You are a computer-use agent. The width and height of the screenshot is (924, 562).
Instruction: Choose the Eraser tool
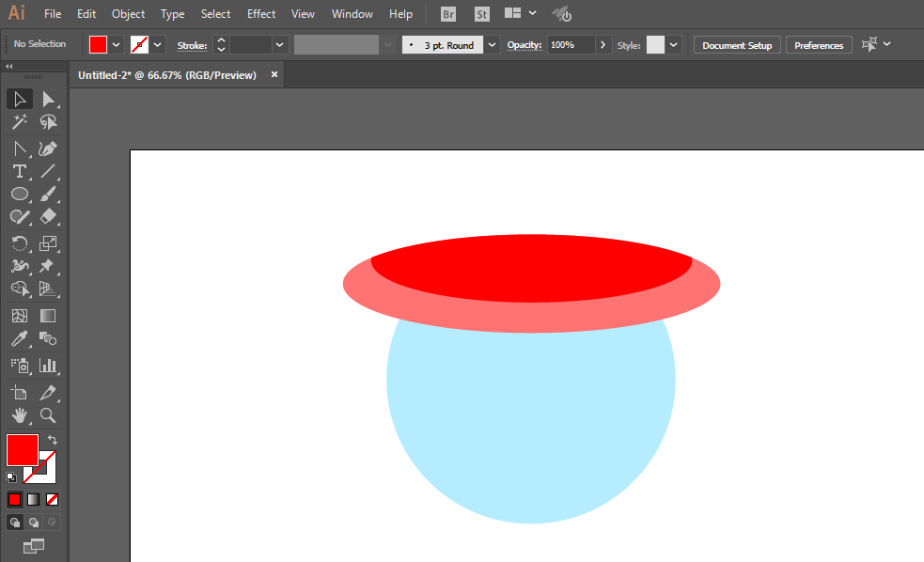pyautogui.click(x=48, y=217)
